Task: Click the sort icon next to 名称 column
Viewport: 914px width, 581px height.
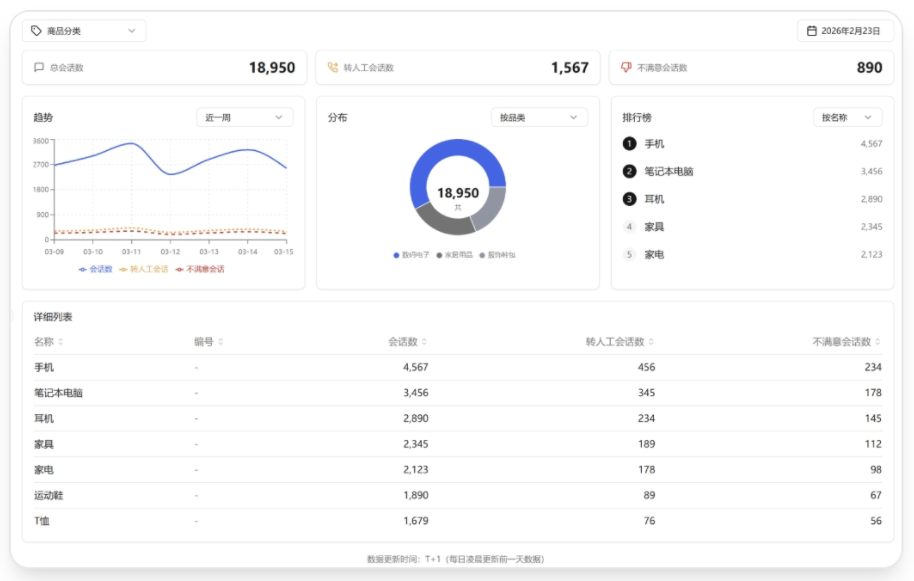Action: click(x=61, y=342)
